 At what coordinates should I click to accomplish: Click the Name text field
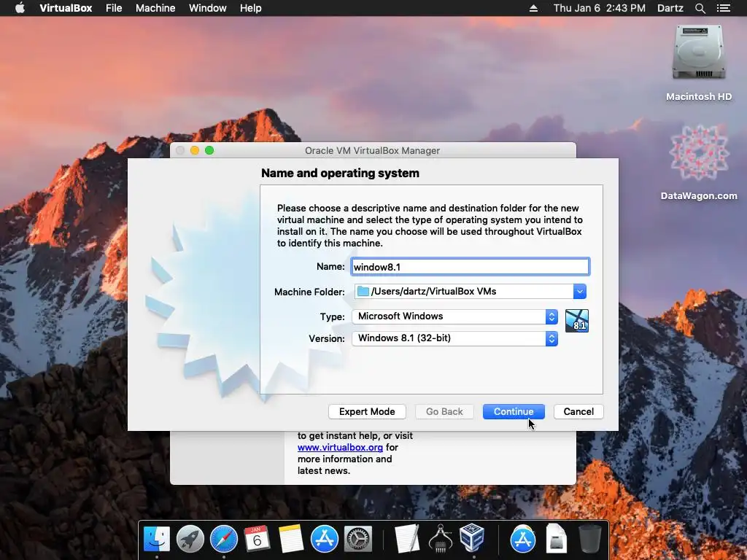tap(471, 267)
